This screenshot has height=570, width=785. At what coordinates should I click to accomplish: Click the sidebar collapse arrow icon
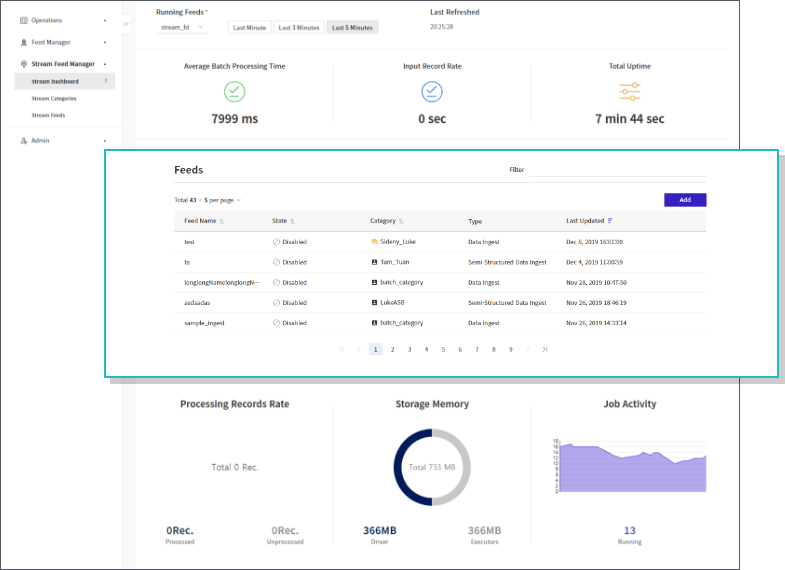(126, 23)
